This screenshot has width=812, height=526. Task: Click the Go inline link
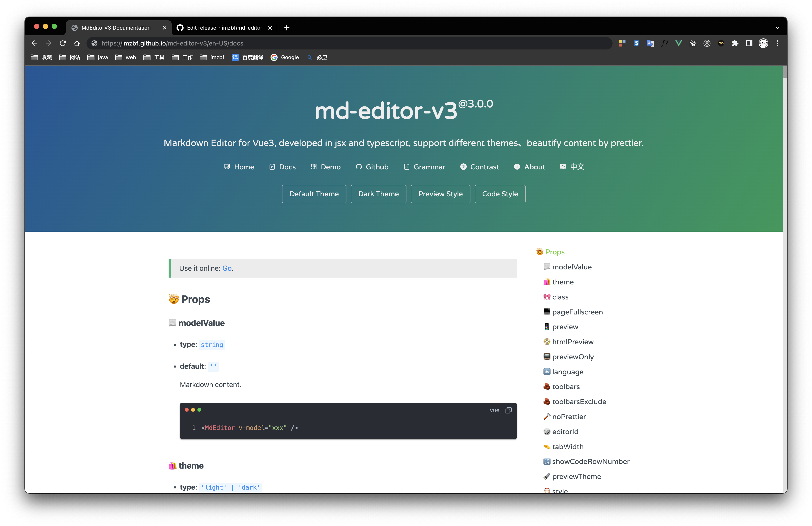click(227, 268)
